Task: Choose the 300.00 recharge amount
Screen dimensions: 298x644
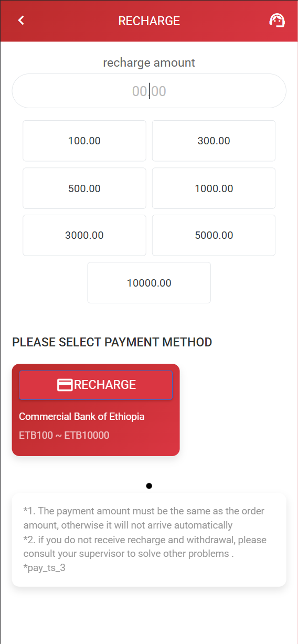Action: coord(214,141)
